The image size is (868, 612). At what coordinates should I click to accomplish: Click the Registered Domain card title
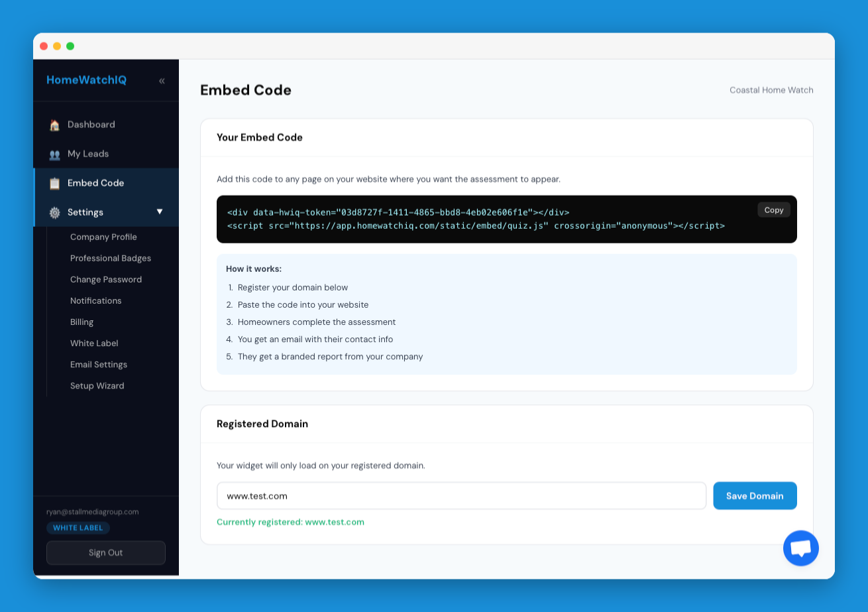click(x=262, y=424)
